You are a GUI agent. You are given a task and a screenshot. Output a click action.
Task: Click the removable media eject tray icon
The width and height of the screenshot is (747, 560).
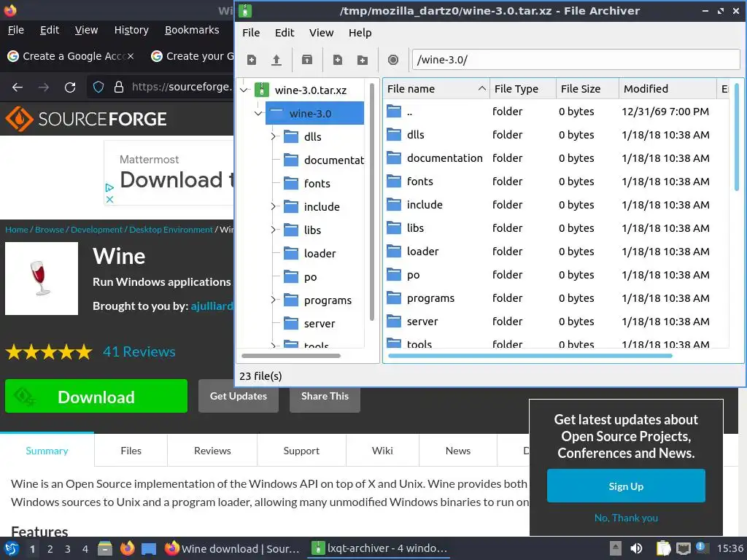pyautogui.click(x=616, y=548)
